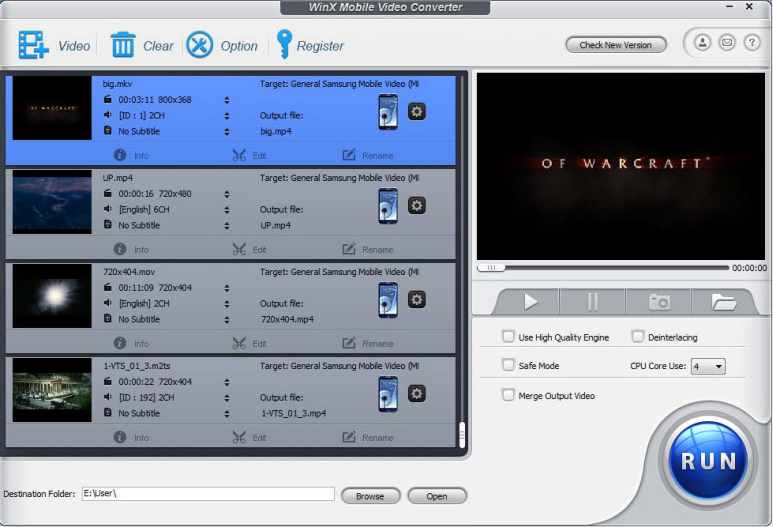The height and width of the screenshot is (527, 773).
Task: Click the Browse button
Action: pos(370,496)
